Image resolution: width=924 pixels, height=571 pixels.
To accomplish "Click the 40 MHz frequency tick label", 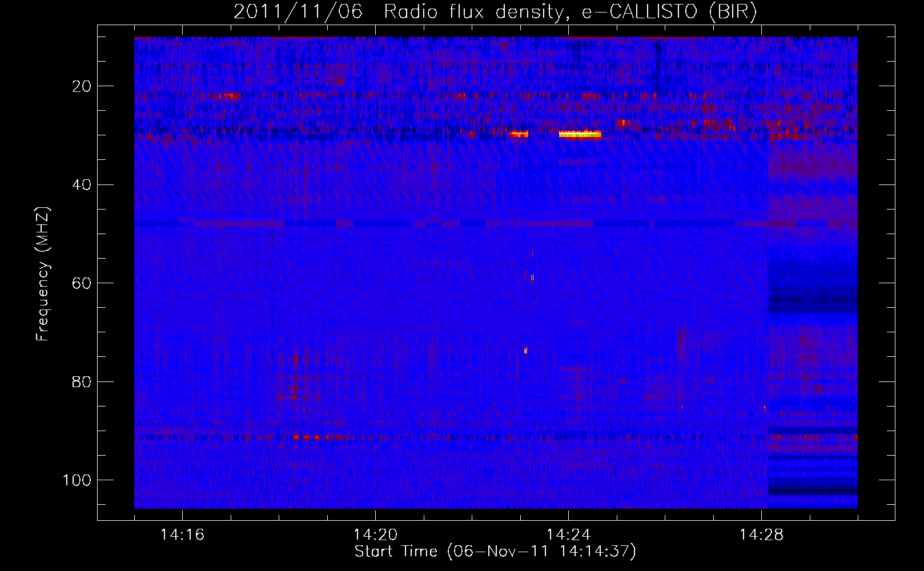I will click(x=82, y=185).
